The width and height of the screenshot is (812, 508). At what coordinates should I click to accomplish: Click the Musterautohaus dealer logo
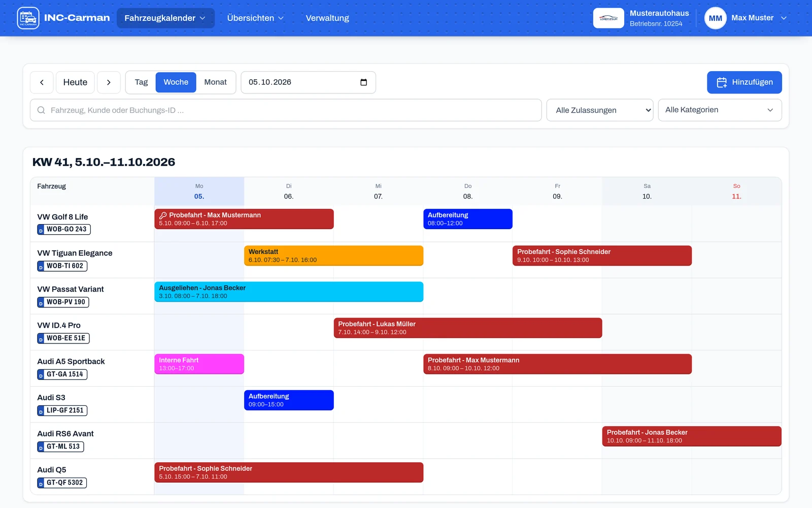click(608, 18)
